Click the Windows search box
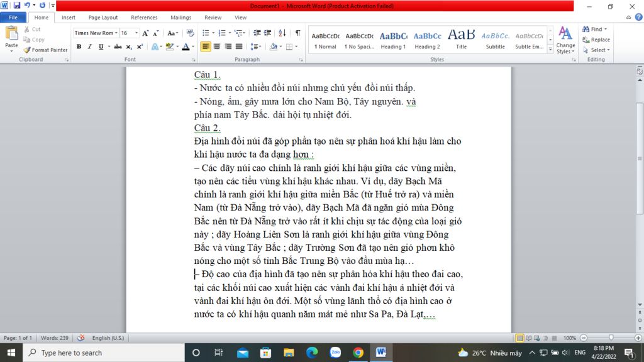The width and height of the screenshot is (644, 362). pos(104,353)
